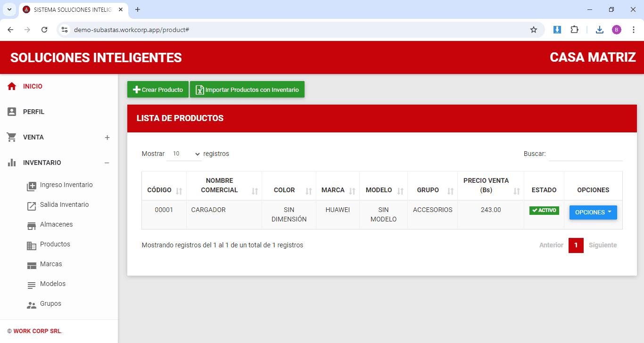
Task: Sort by MARCA column arrows
Action: [352, 191]
